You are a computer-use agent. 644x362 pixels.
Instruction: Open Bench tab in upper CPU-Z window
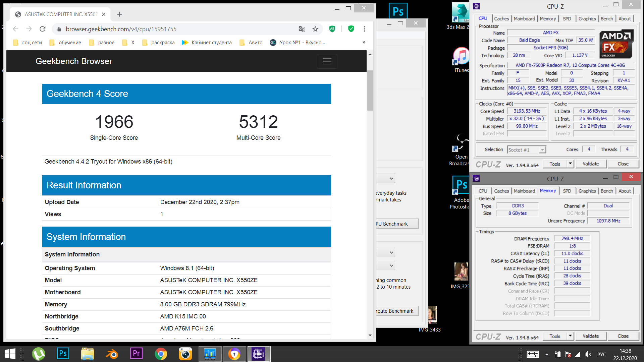pos(607,19)
